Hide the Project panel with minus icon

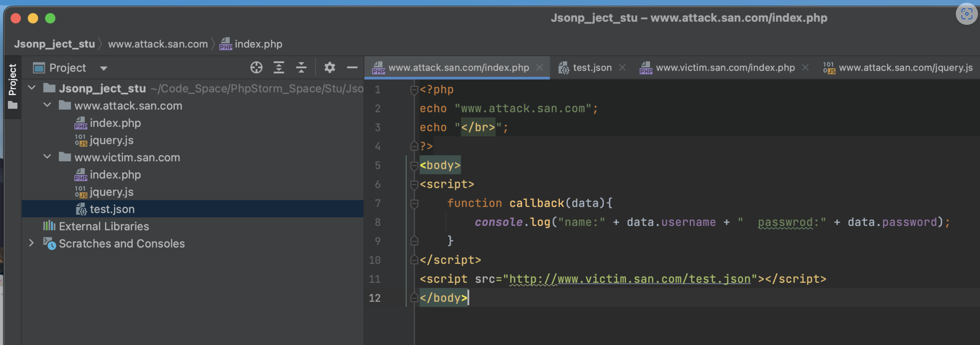click(x=352, y=68)
